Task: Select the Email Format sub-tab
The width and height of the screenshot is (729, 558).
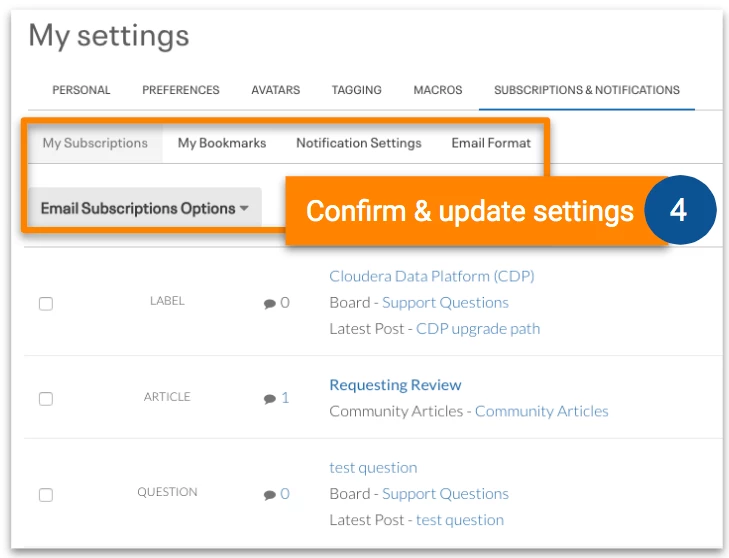Action: coord(491,143)
